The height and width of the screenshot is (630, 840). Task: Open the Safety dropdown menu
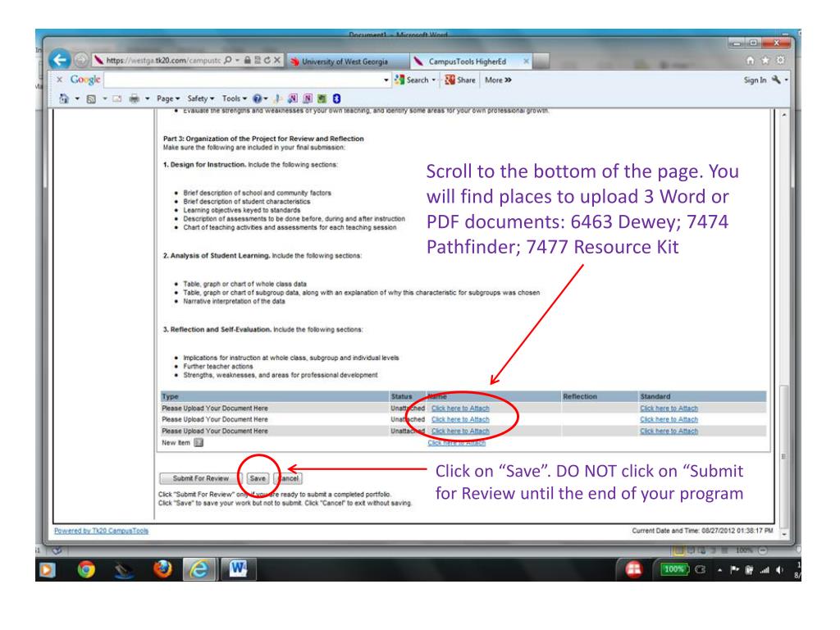[201, 98]
